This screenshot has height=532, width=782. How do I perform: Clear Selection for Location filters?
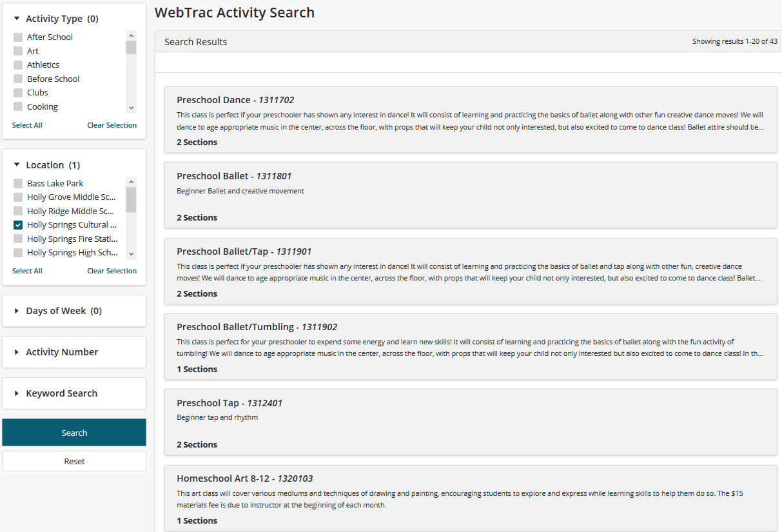[112, 270]
